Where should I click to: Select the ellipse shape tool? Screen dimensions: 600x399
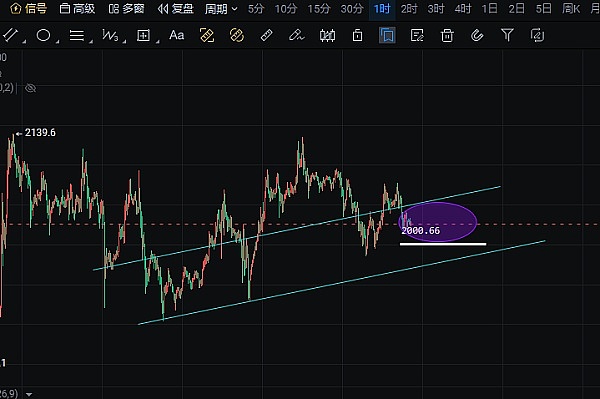pyautogui.click(x=43, y=36)
